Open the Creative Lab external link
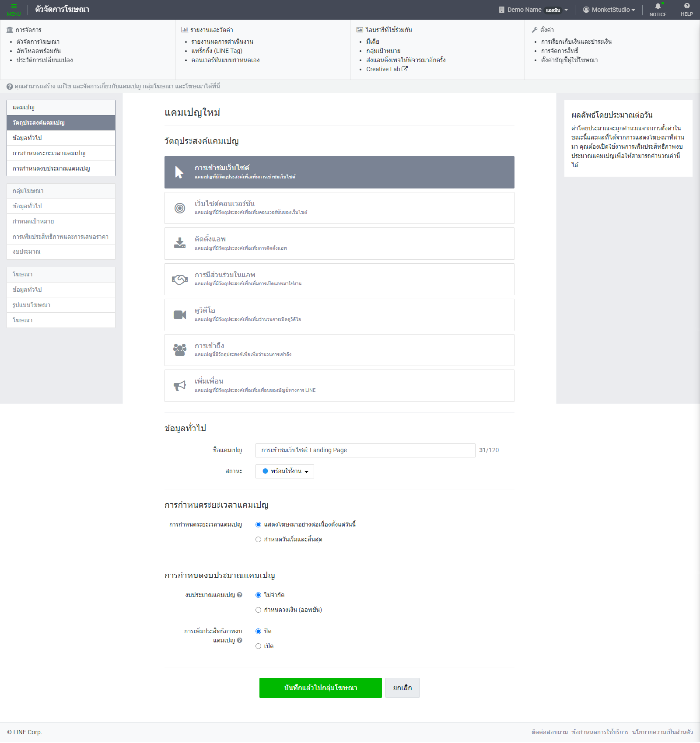700x743 pixels. 387,69
